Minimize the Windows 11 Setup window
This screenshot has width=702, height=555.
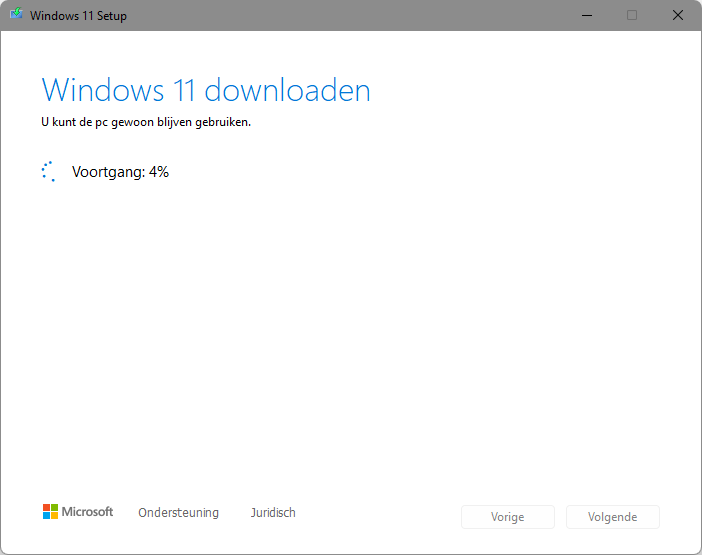[x=587, y=15]
